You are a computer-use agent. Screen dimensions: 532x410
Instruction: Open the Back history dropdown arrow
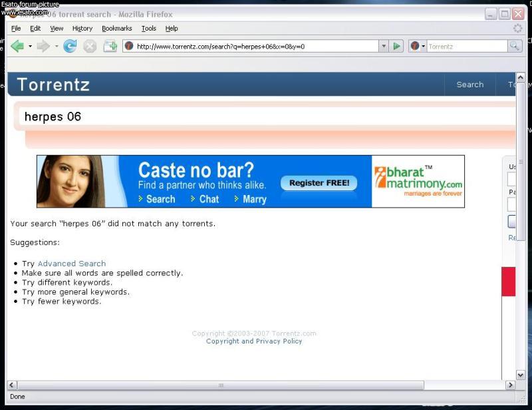[x=30, y=46]
